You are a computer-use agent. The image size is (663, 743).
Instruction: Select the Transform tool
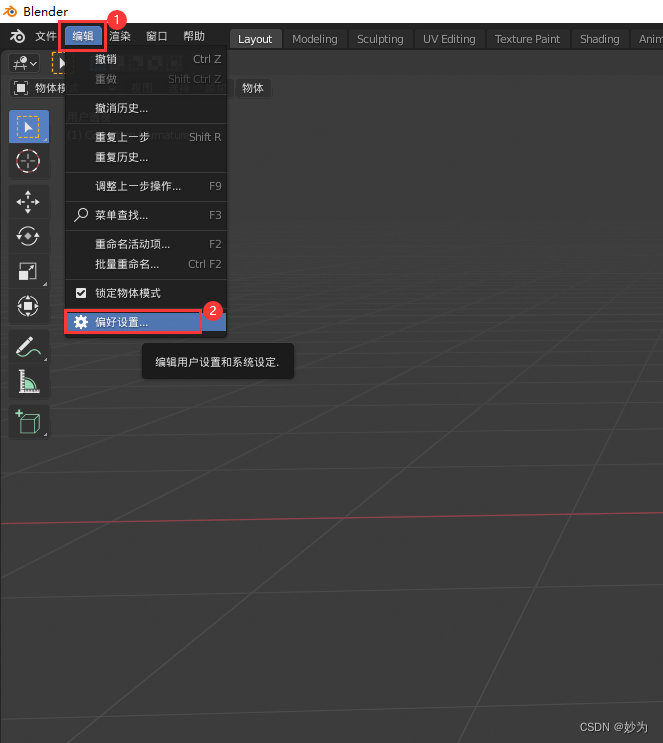point(29,306)
